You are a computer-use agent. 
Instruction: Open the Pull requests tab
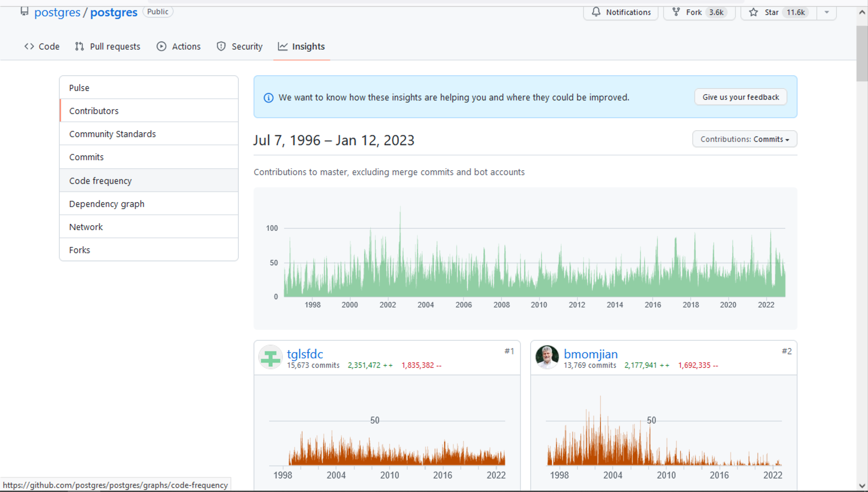(x=107, y=46)
